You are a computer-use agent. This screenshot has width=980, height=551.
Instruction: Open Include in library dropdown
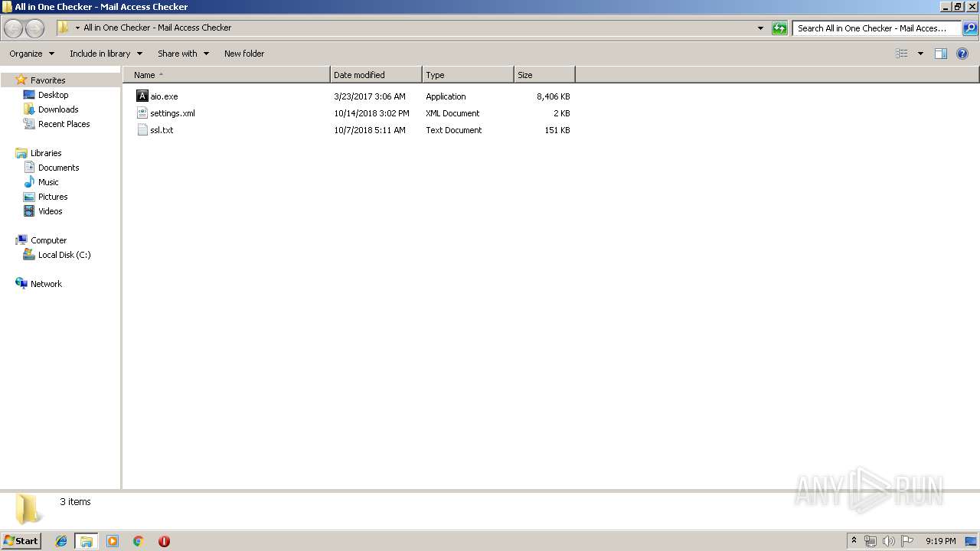pos(106,54)
